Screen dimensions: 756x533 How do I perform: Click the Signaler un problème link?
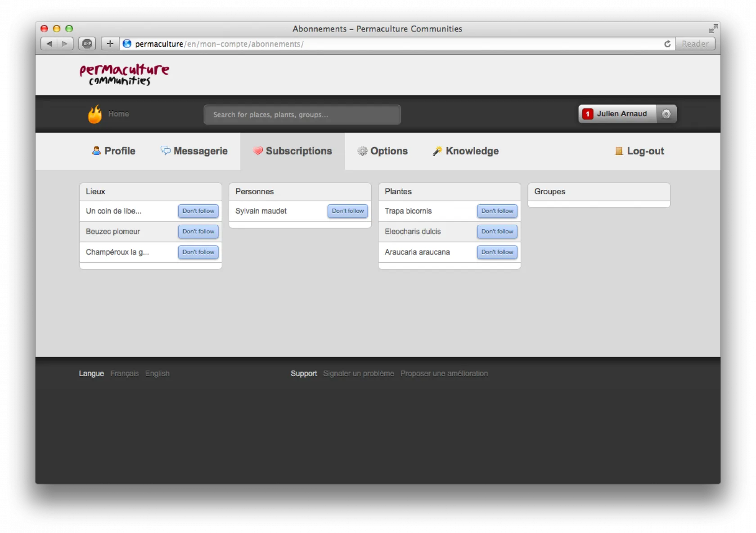[358, 373]
